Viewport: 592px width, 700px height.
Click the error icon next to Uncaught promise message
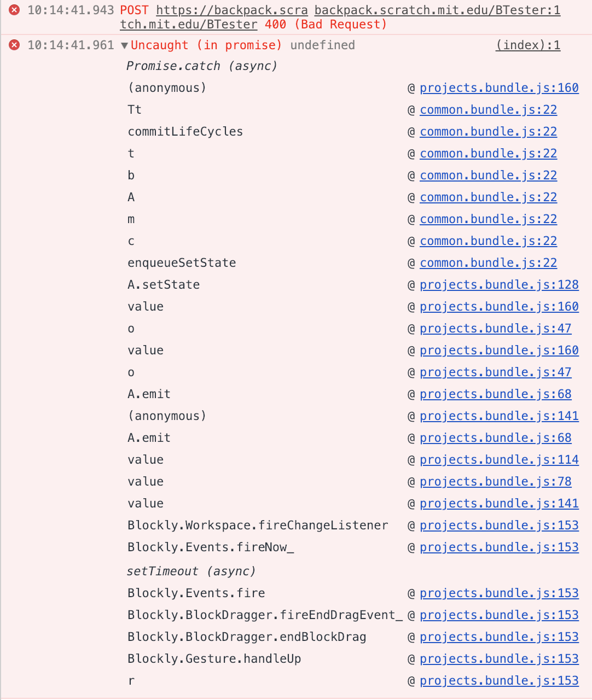[x=14, y=45]
